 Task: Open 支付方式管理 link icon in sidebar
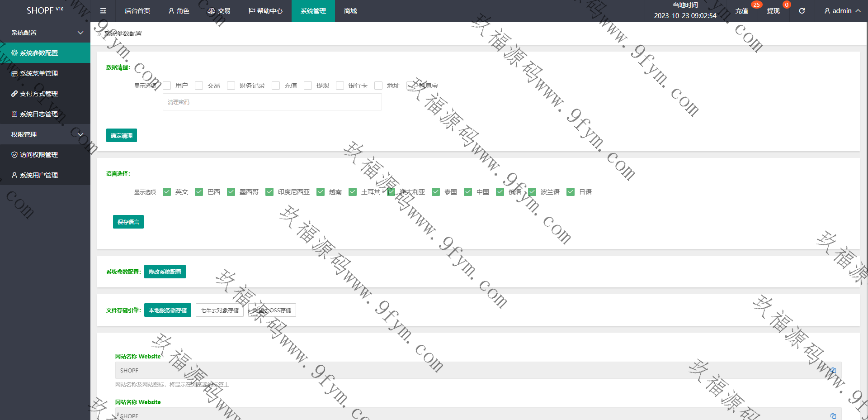[x=14, y=94]
